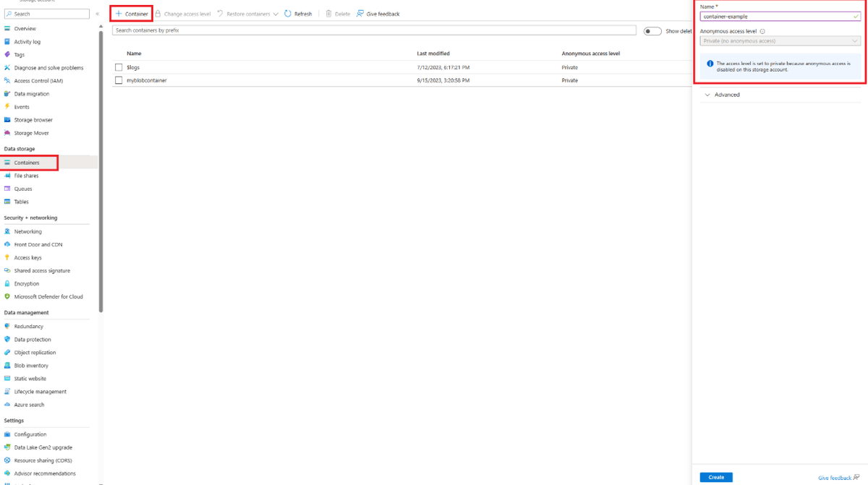Open the myblobcontainer container name
The height and width of the screenshot is (485, 868).
[146, 80]
